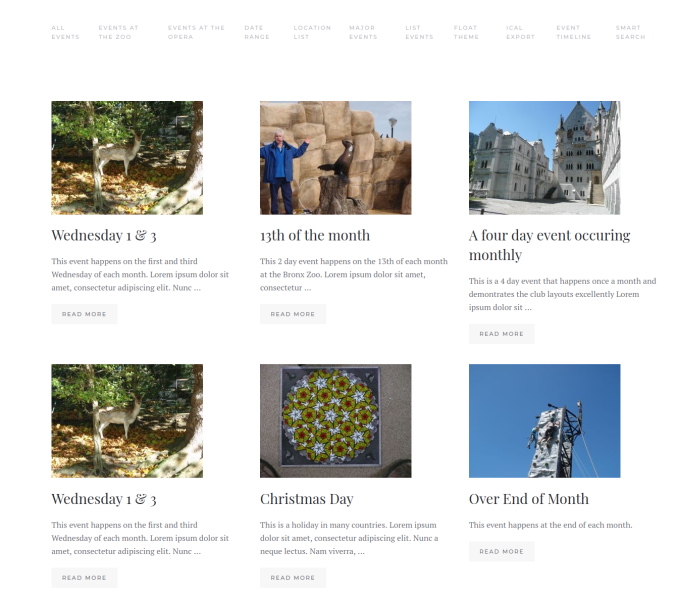The width and height of the screenshot is (676, 600).
Task: Click Read More for Christmas Day
Action: [x=293, y=578]
